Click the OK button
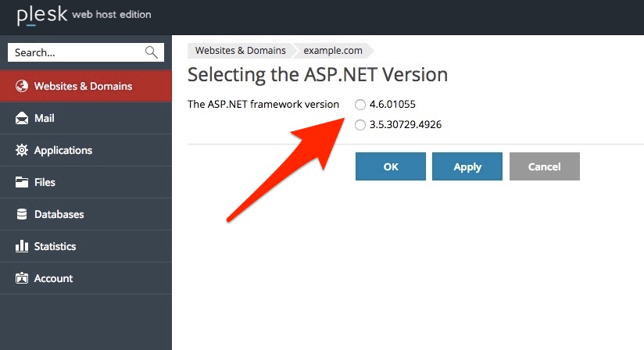This screenshot has height=350, width=644. click(391, 166)
